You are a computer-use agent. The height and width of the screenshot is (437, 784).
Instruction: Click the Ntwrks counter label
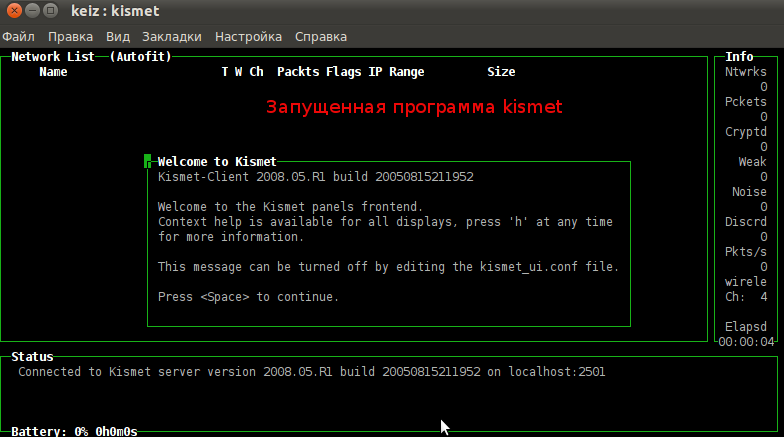click(x=746, y=72)
